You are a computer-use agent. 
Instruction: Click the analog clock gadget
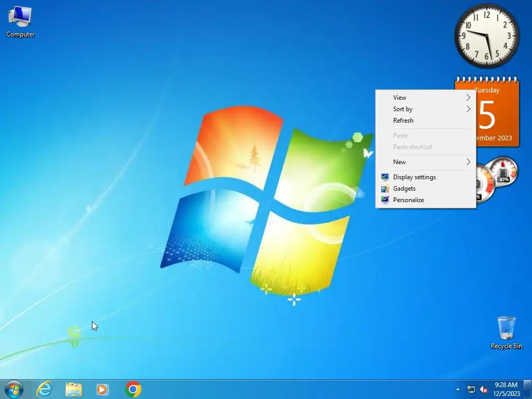click(x=487, y=36)
